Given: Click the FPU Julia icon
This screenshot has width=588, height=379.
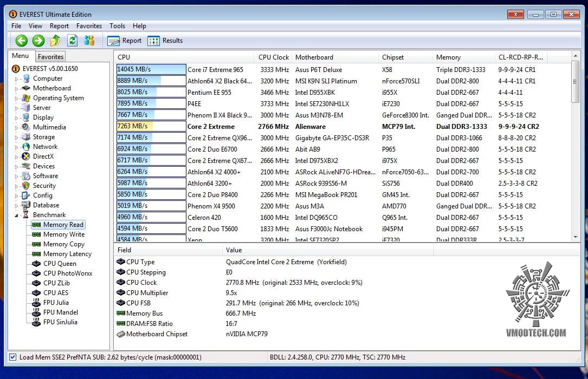Looking at the screenshot, I should (36, 302).
